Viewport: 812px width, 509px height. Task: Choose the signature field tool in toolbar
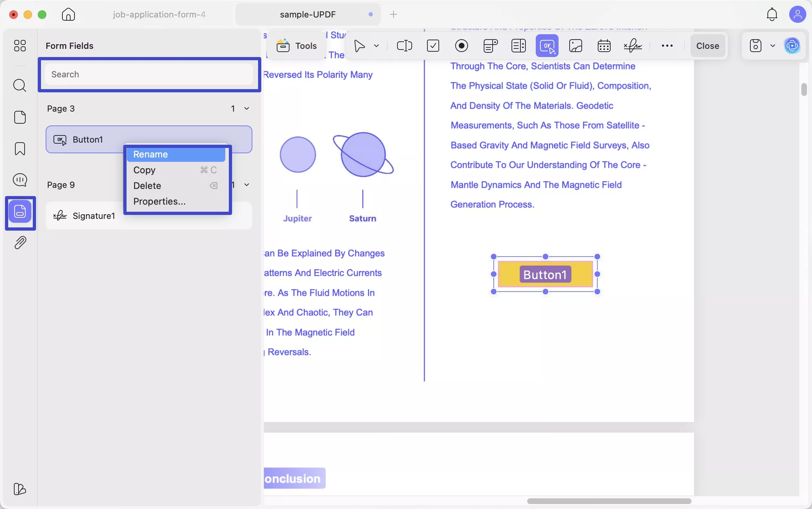(633, 46)
